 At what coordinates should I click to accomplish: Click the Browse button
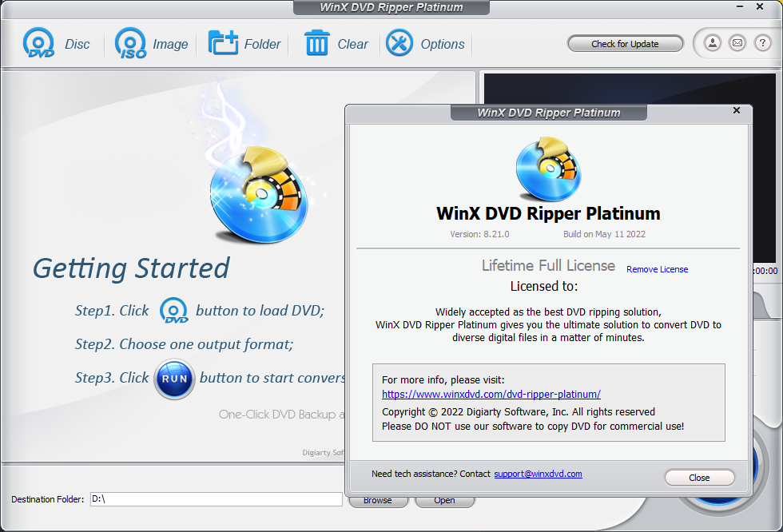point(377,501)
